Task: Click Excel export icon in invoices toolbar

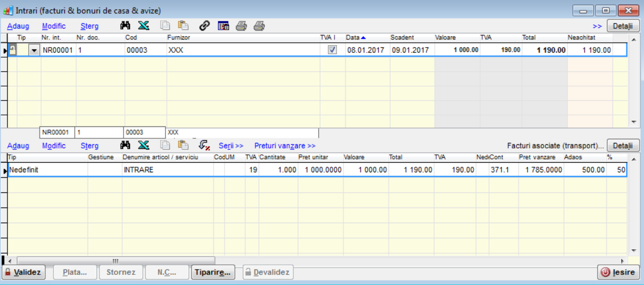Action: (144, 26)
